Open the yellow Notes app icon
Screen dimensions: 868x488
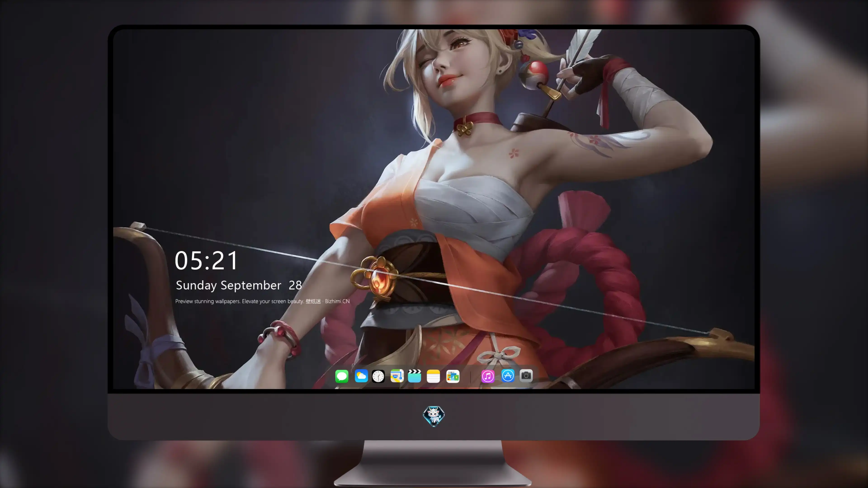pos(433,376)
